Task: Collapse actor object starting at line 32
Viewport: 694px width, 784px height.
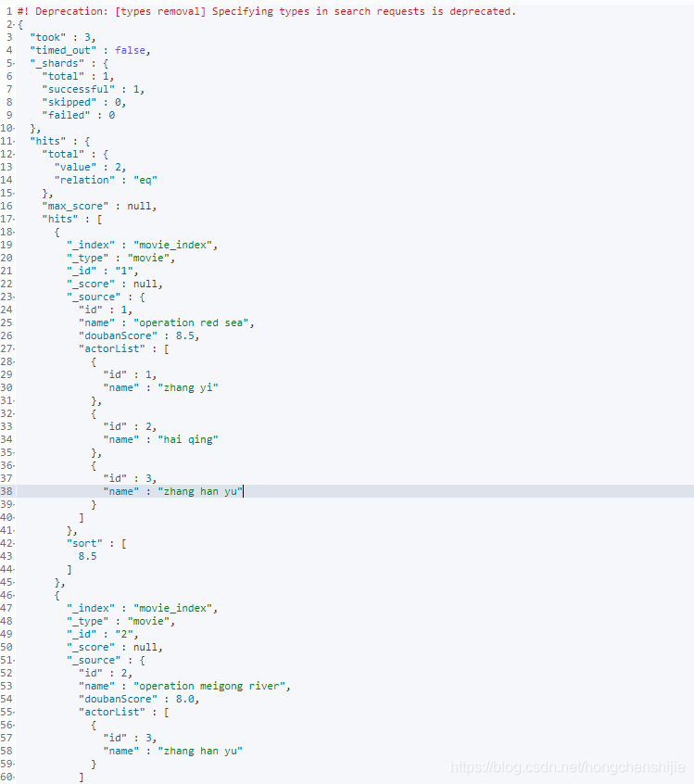Action: tap(14, 414)
